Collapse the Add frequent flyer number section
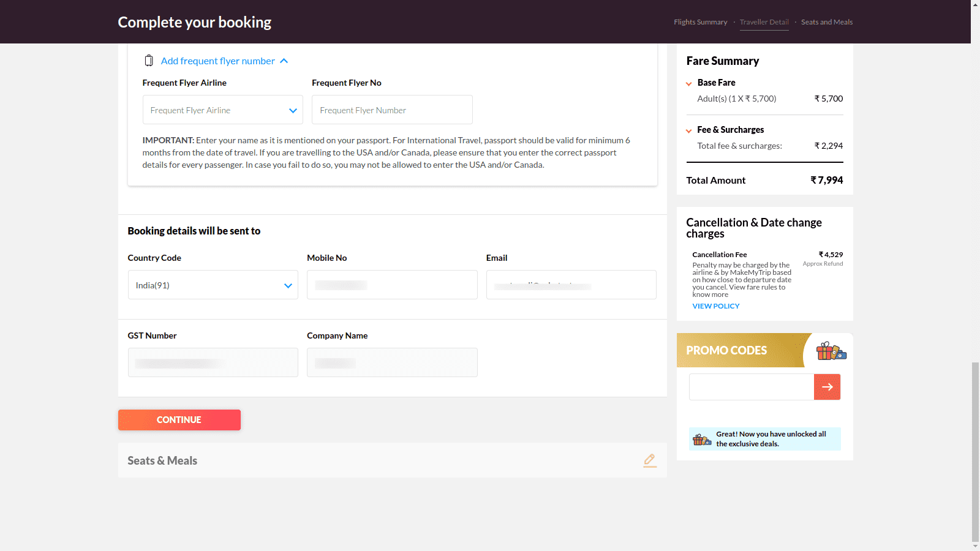The width and height of the screenshot is (980, 551). click(284, 61)
